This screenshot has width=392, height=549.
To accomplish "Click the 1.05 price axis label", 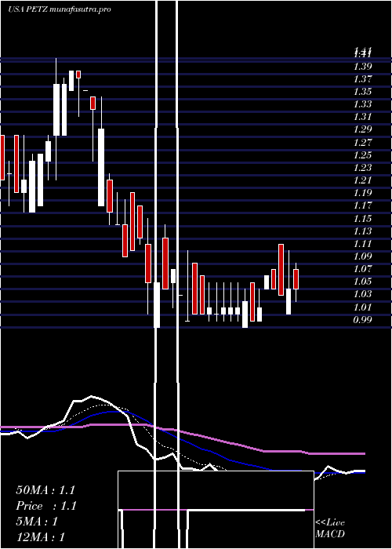I will pos(362,282).
